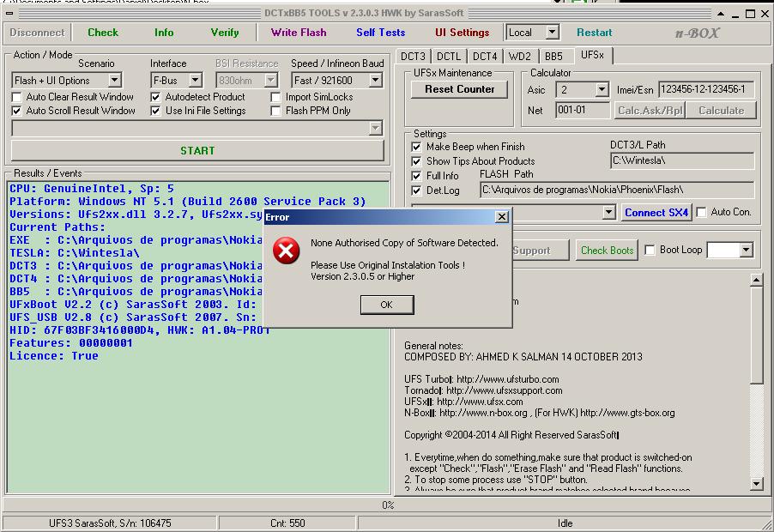Click the START button

click(x=197, y=150)
